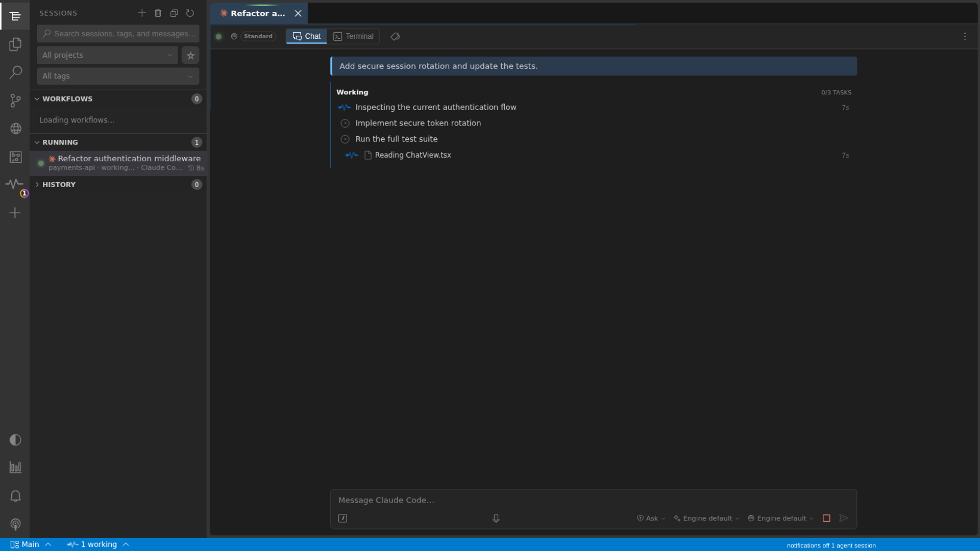
Task: Click the tag icon next to Terminal
Action: coord(395,36)
